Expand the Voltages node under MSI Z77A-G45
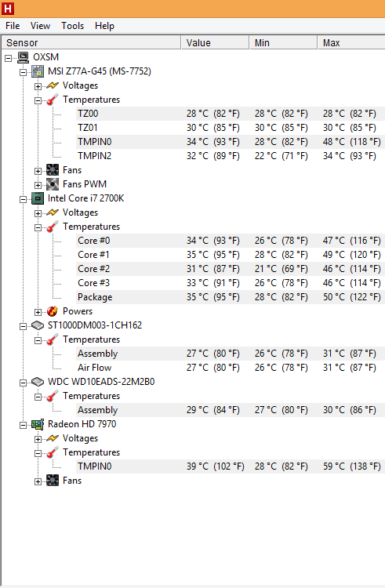 coord(38,86)
